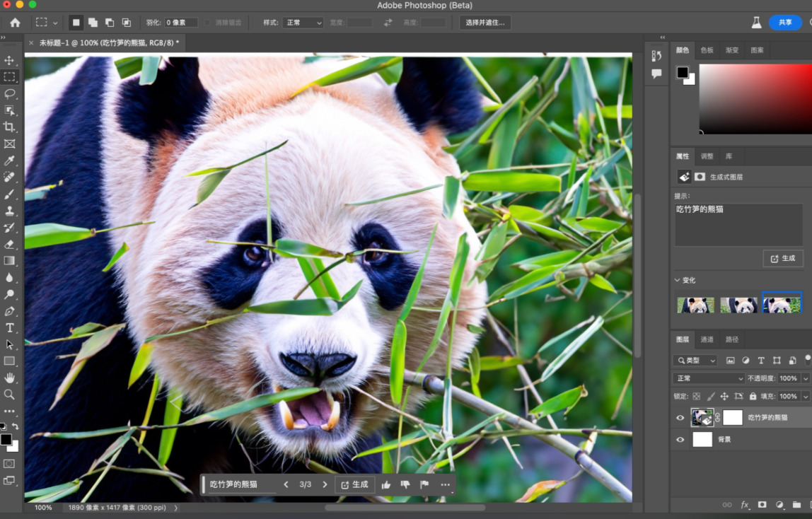The image size is (812, 519).
Task: Click the 选择并遮住 button
Action: [x=485, y=23]
